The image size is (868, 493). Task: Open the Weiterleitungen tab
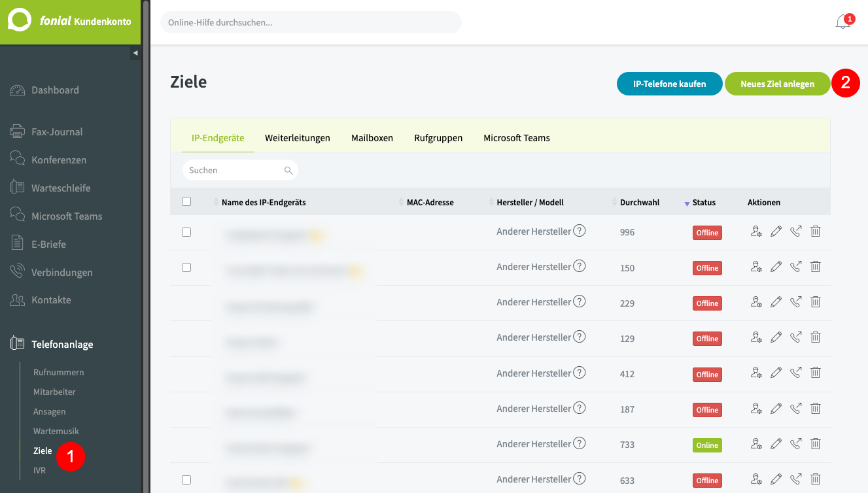tap(297, 138)
